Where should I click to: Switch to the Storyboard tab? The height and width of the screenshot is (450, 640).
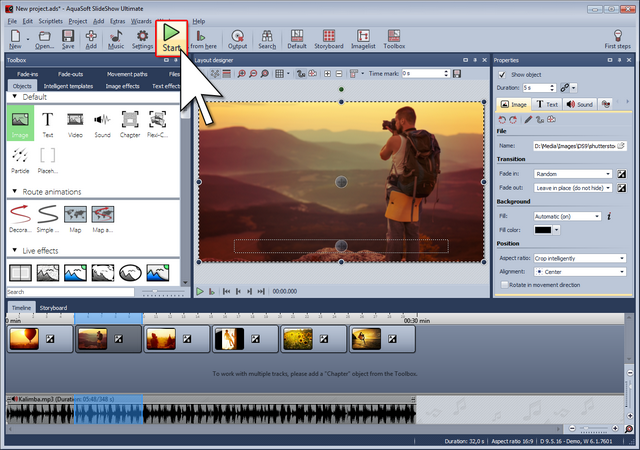coord(53,308)
